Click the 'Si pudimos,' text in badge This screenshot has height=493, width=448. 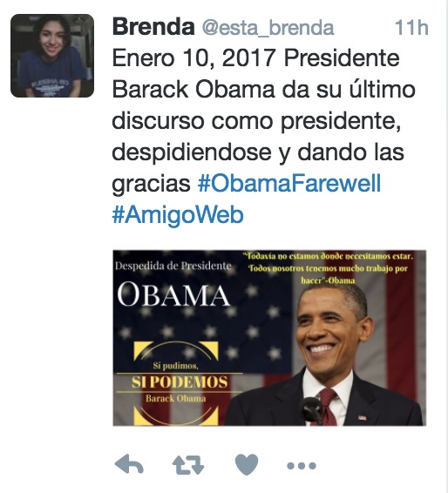click(175, 366)
